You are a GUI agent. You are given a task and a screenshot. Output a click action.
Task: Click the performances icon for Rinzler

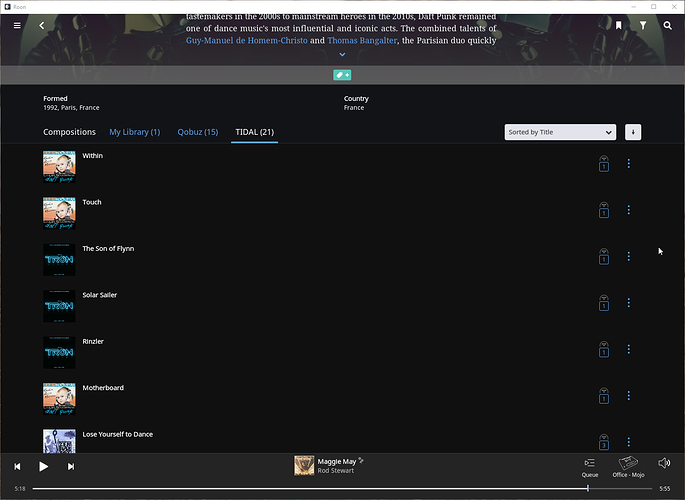click(604, 349)
